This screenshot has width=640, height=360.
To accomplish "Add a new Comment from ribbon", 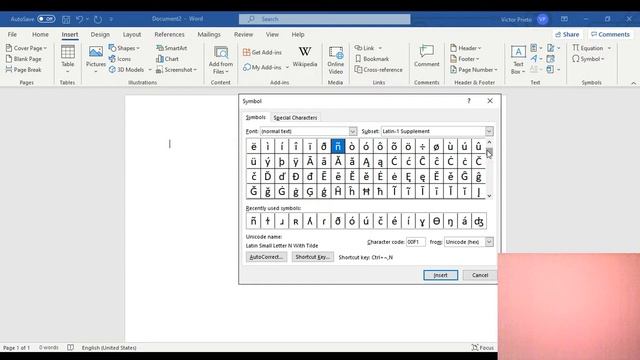I will coord(427,56).
